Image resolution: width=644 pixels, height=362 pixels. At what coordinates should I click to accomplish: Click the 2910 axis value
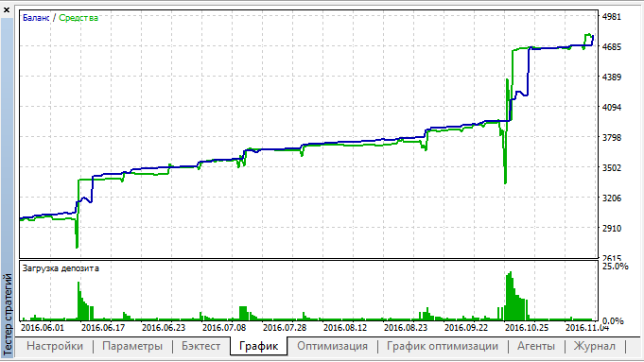tap(612, 228)
